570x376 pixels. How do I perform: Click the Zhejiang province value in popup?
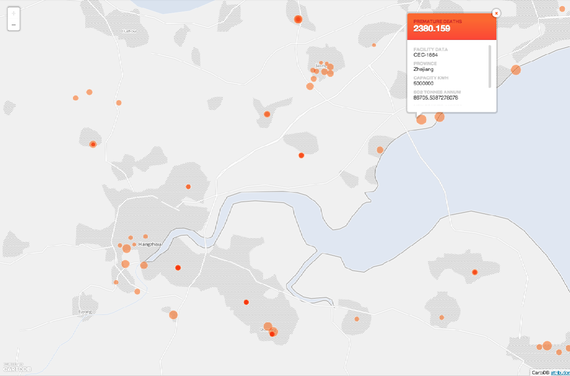424,69
